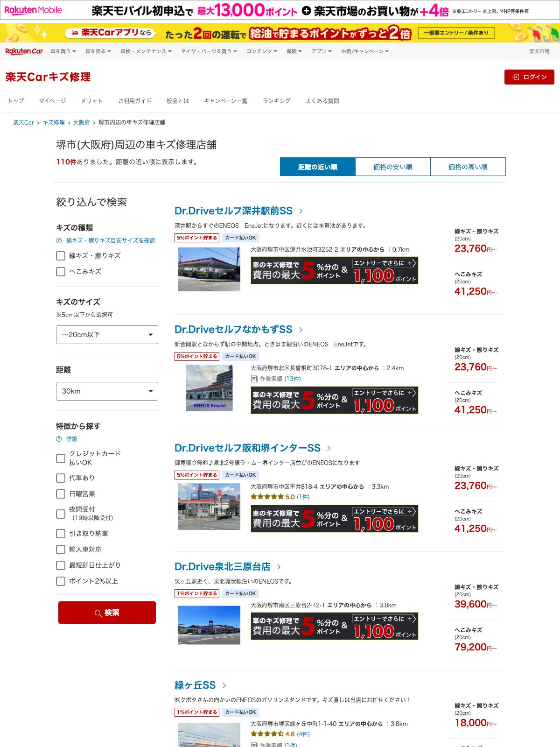Sort by 距離の近い順
The height and width of the screenshot is (747, 560).
(x=318, y=167)
